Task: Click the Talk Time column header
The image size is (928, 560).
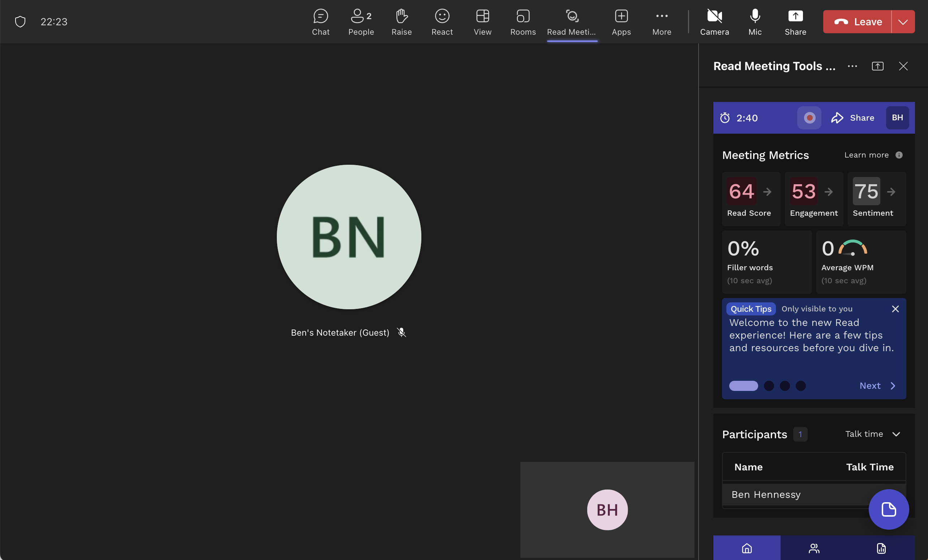Action: (x=869, y=467)
